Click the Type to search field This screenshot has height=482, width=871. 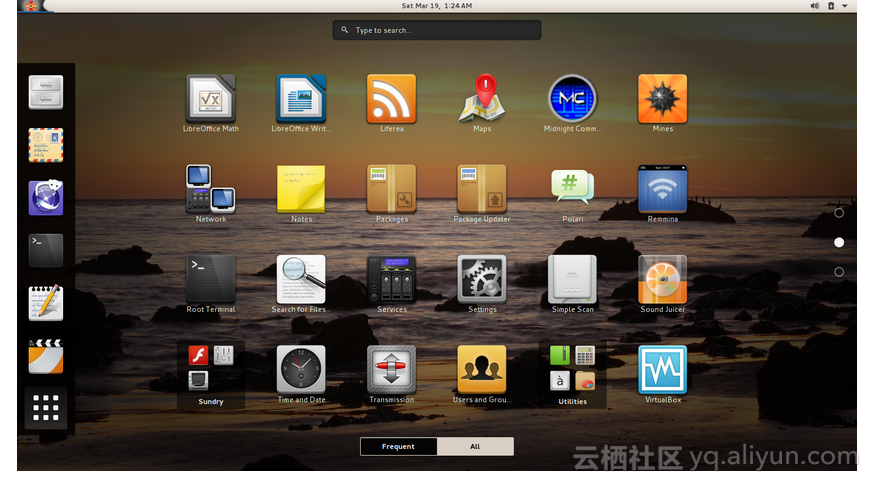tap(437, 30)
